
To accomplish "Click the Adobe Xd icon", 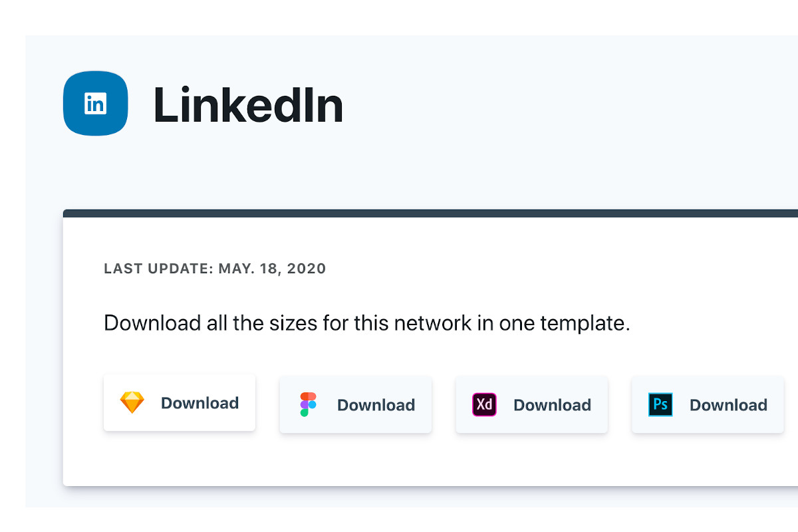I will (484, 404).
